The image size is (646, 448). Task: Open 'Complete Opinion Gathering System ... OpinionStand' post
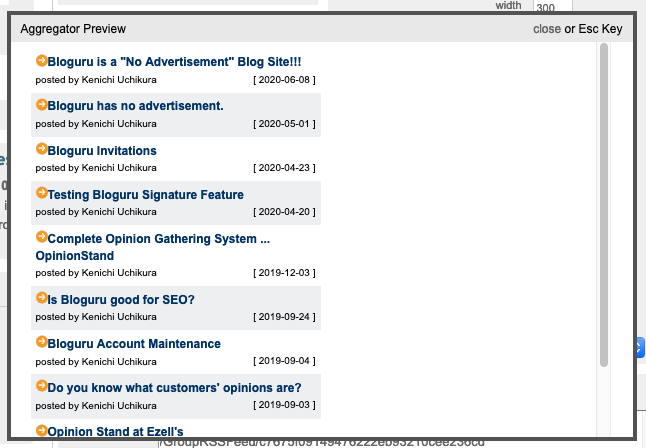(153, 247)
